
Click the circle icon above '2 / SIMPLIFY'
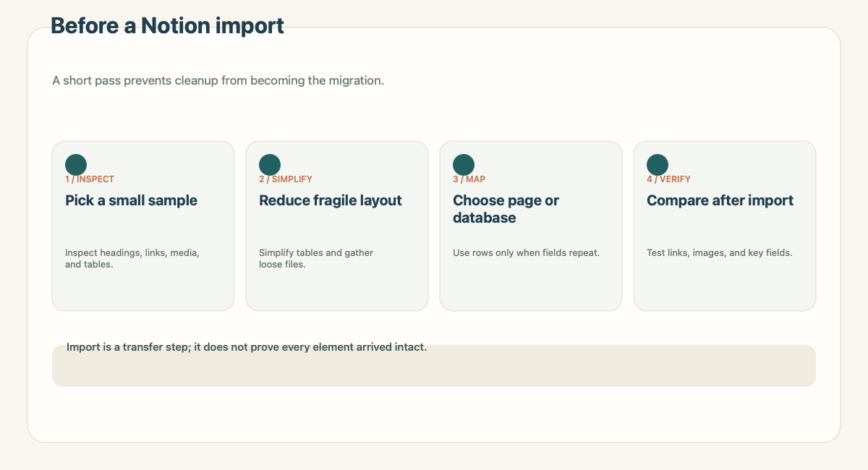click(x=270, y=165)
